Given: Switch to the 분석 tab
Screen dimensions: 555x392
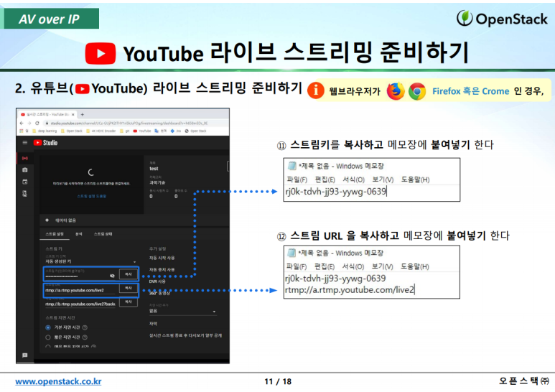Looking at the screenshot, I should pos(79,234).
